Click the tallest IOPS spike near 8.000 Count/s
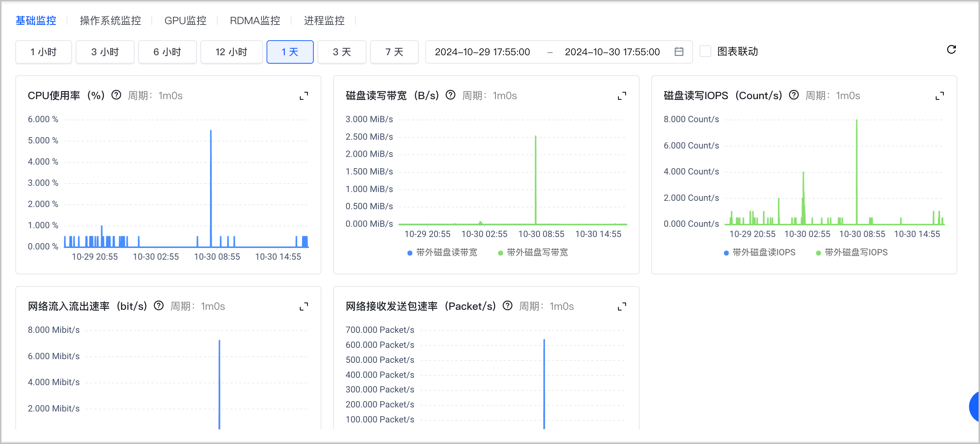Screen dimensions: 980x444 [856, 171]
